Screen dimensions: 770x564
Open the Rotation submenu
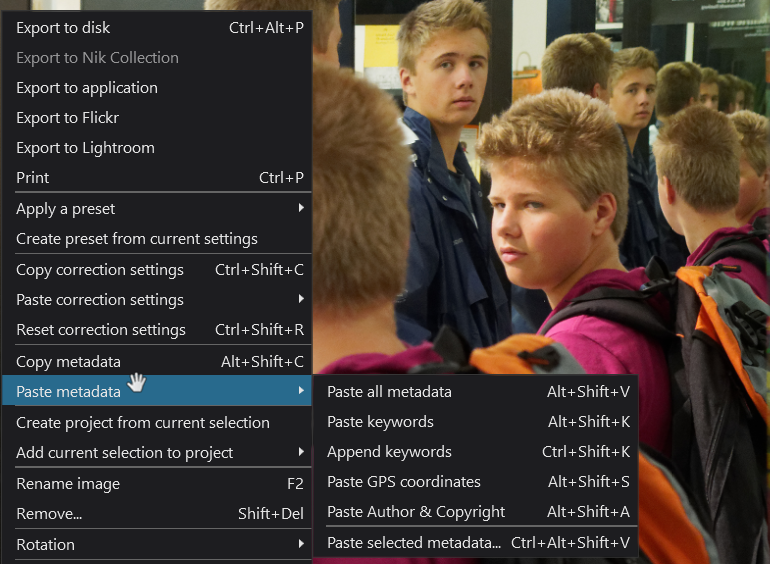pos(157,544)
